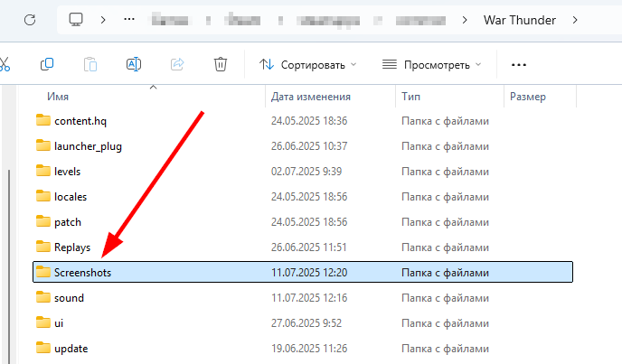
Task: Click date 27.06.2025 9:52
Action: [x=306, y=323]
